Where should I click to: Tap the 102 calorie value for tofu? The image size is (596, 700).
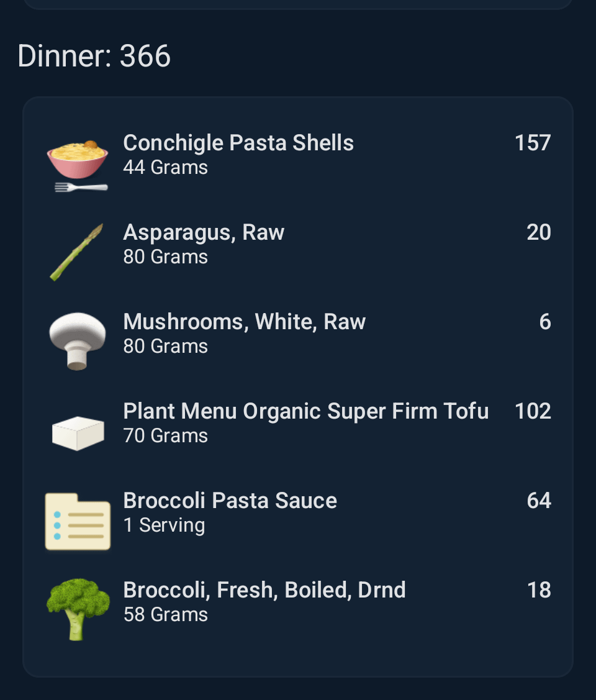click(x=533, y=411)
